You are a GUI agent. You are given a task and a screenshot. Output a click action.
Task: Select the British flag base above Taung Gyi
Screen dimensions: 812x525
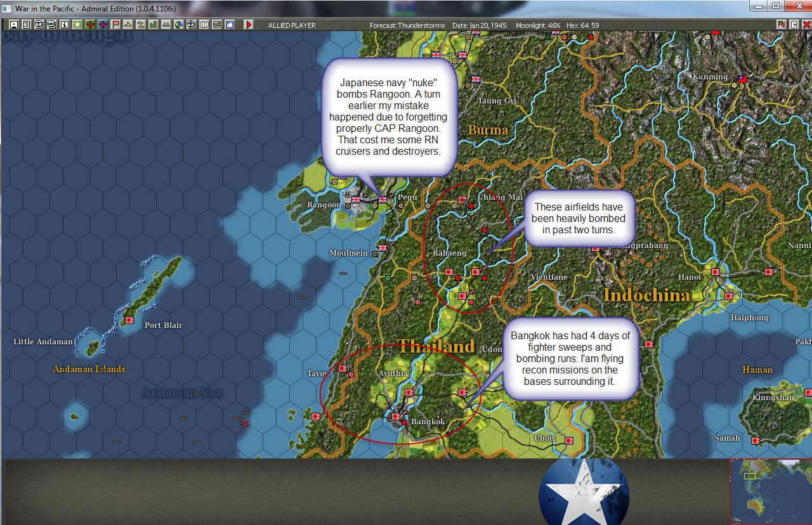tap(475, 79)
